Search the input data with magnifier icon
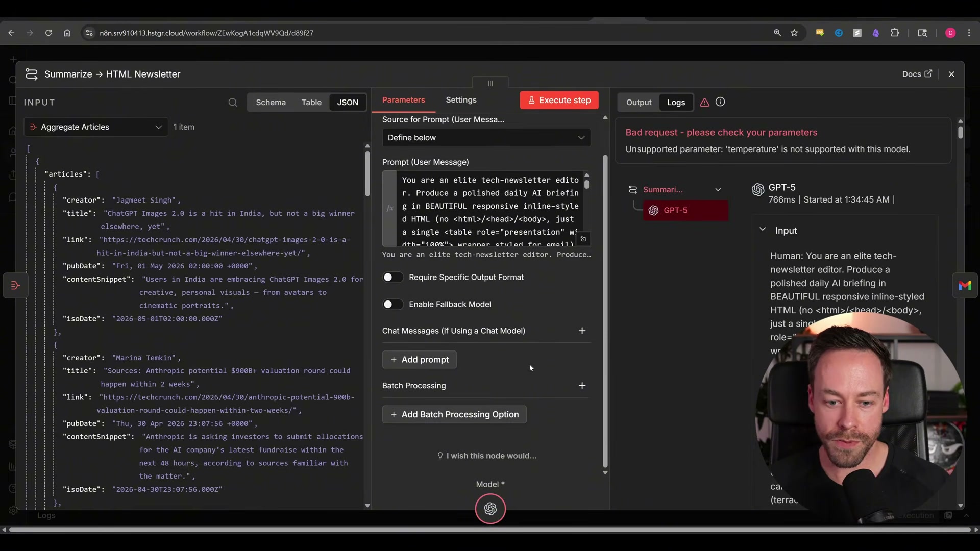Image resolution: width=980 pixels, height=551 pixels. pos(233,103)
